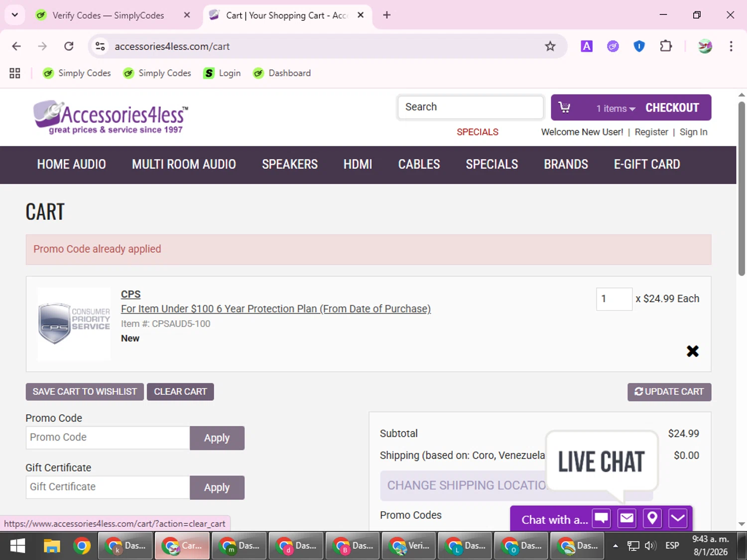Open the tab search dropdown arrow
Image resolution: width=747 pixels, height=560 pixels.
[x=15, y=15]
